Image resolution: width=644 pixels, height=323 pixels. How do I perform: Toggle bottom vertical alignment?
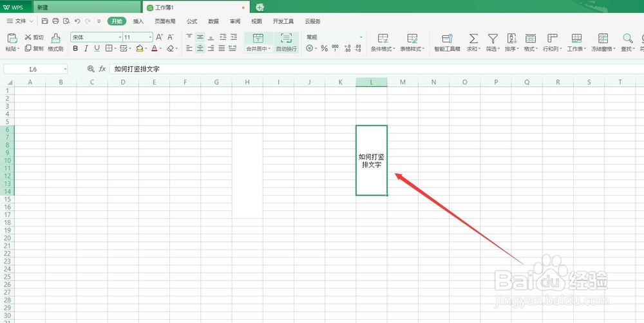pyautogui.click(x=211, y=37)
